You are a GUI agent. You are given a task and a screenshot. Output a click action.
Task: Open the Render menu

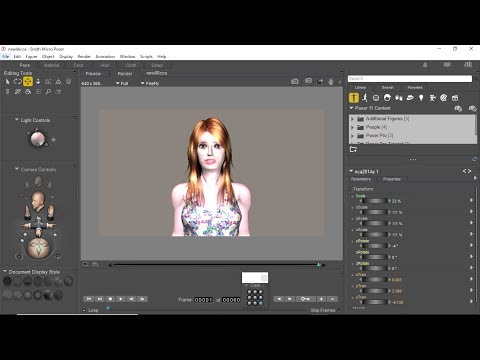pyautogui.click(x=84, y=56)
